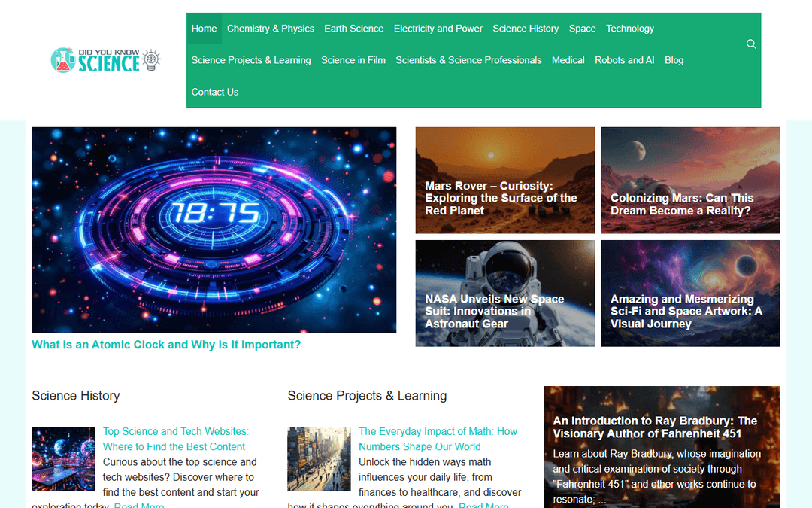Screen dimensions: 812x508
Task: Select Scientists & Science Professionals menu
Action: pos(468,60)
